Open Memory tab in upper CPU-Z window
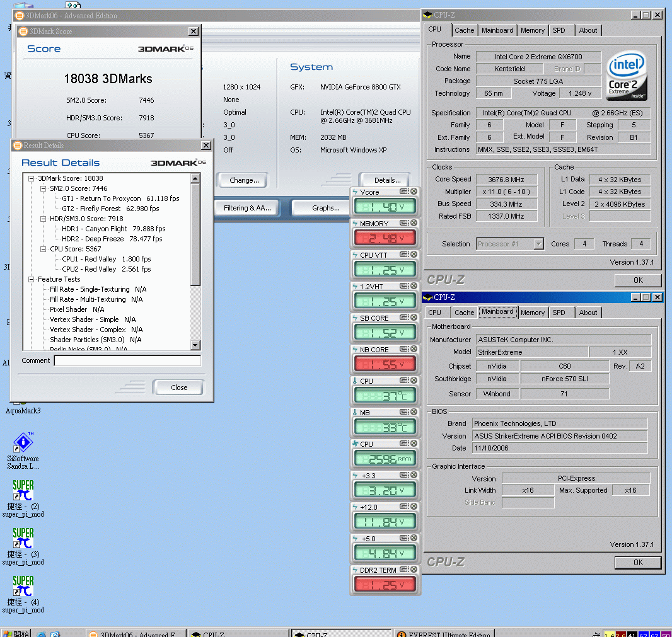The height and width of the screenshot is (637, 672). coord(533,30)
